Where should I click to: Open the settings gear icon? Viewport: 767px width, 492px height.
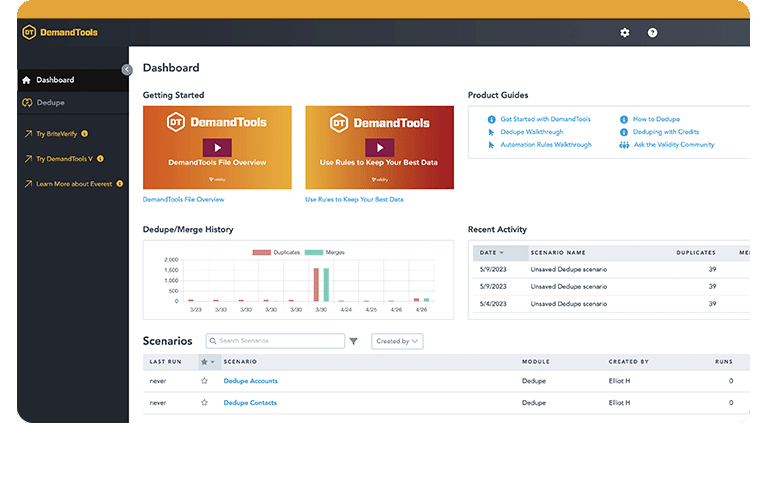(625, 33)
